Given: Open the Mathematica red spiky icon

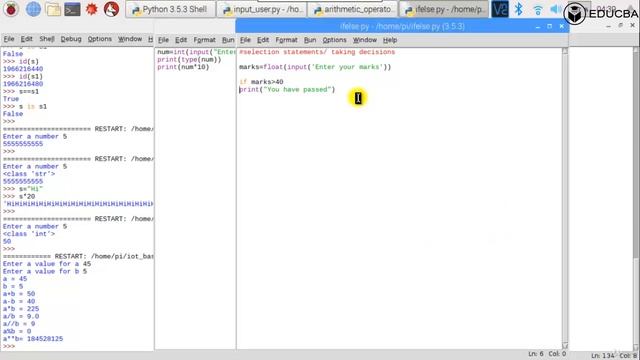Looking at the screenshot, I should point(92,9).
